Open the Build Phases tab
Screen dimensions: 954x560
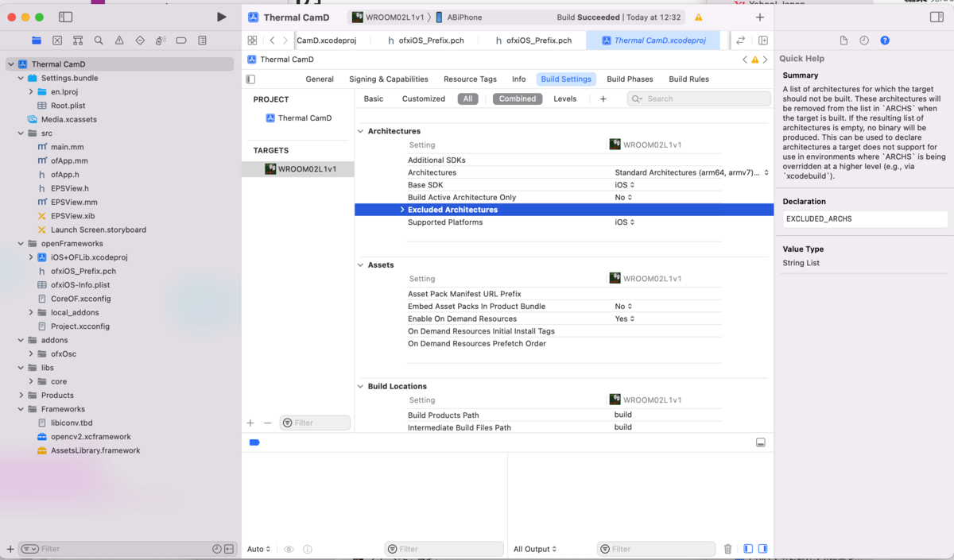coord(630,79)
